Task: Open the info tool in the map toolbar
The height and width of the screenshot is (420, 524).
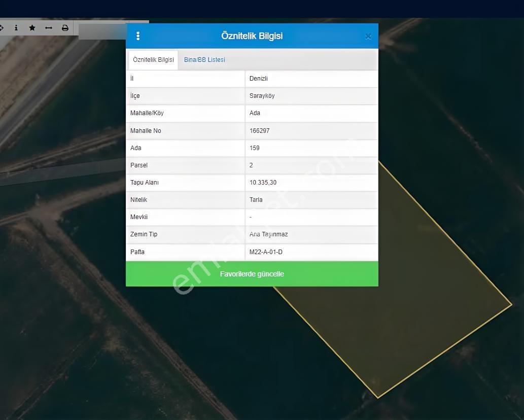Action: click(x=16, y=28)
